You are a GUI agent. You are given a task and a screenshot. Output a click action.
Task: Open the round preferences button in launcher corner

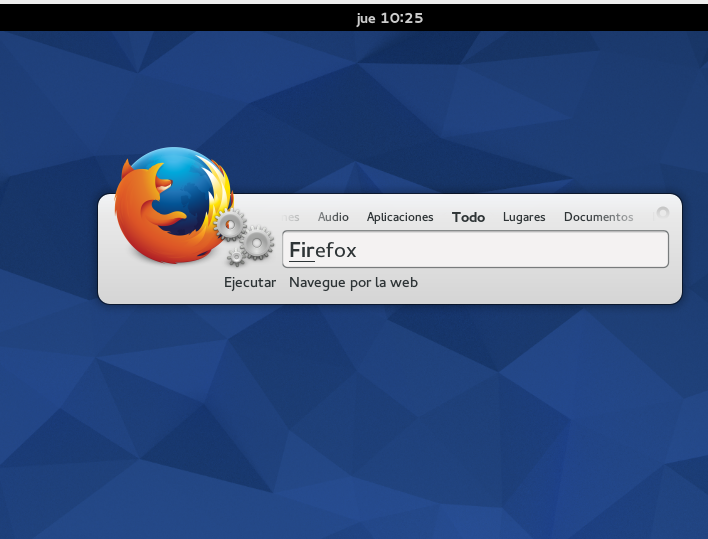(662, 212)
